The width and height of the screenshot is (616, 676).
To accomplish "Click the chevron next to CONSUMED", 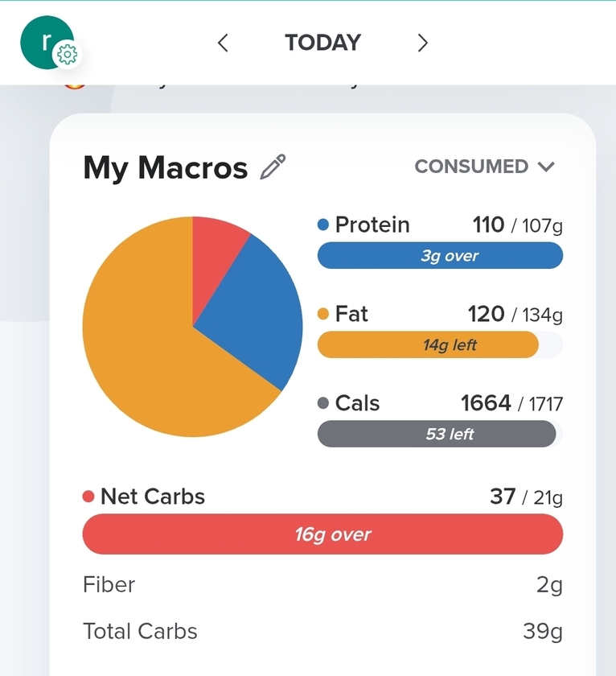I will (546, 167).
